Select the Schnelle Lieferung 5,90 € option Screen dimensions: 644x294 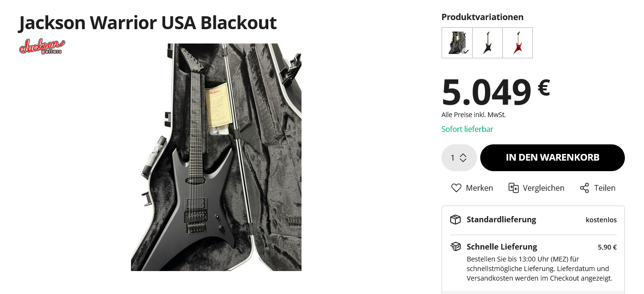tap(533, 247)
